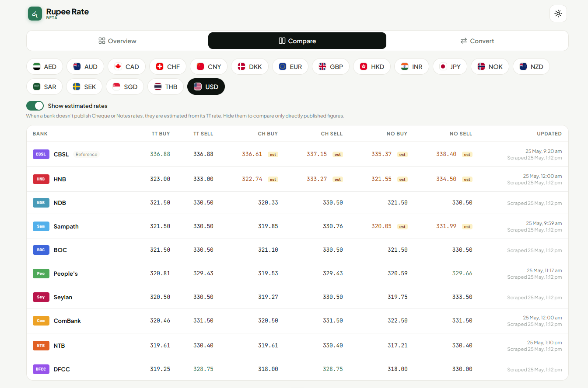This screenshot has height=388, width=588.
Task: Click the orange NTB bank badge
Action: click(41, 346)
